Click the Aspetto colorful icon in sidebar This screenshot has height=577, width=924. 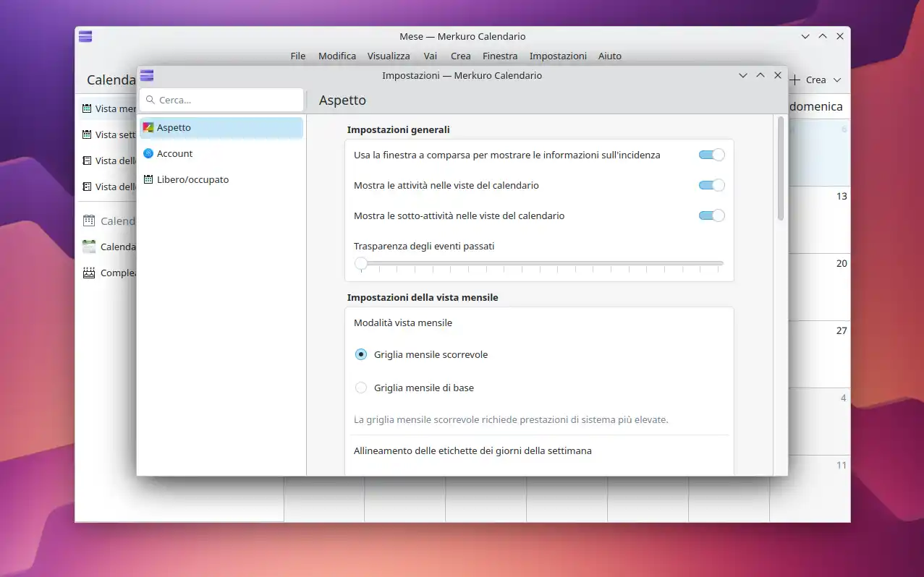click(148, 127)
